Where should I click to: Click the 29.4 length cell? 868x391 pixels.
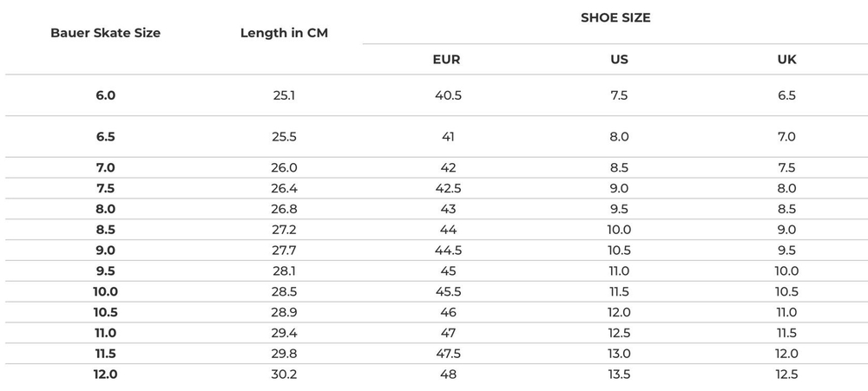point(284,333)
